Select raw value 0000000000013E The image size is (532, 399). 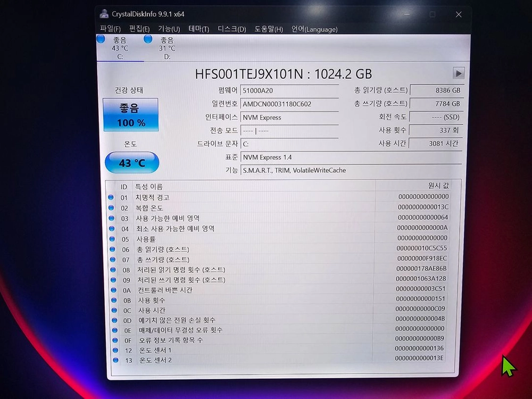(419, 358)
